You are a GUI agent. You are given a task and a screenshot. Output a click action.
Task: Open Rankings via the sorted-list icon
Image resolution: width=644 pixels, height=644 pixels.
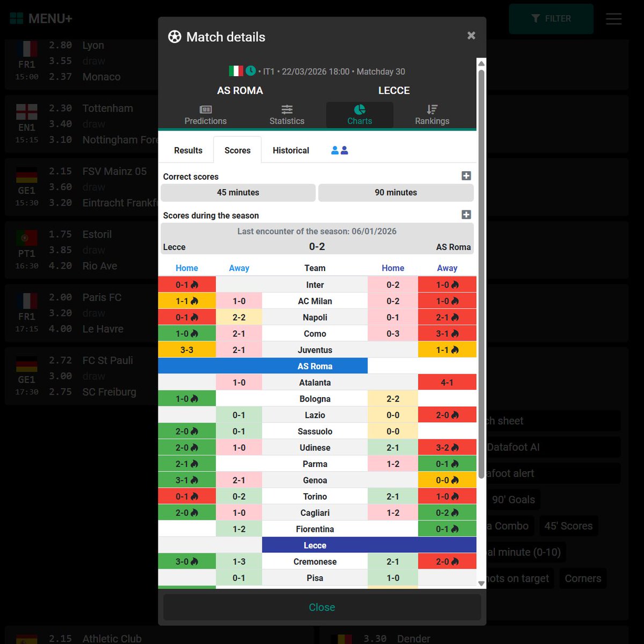tap(432, 109)
